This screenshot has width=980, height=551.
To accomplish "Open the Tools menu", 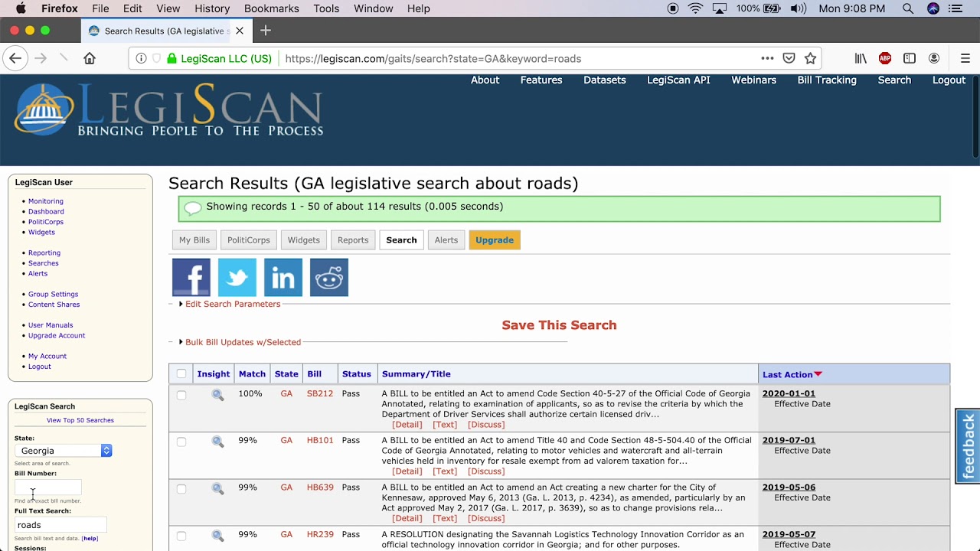I will pyautogui.click(x=326, y=8).
